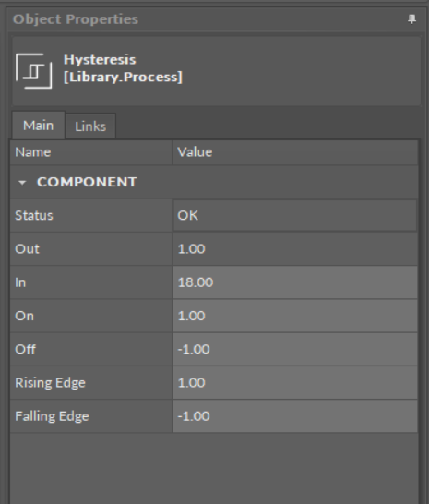Image resolution: width=429 pixels, height=504 pixels.
Task: Click the Object Properties panel title
Action: [x=76, y=19]
